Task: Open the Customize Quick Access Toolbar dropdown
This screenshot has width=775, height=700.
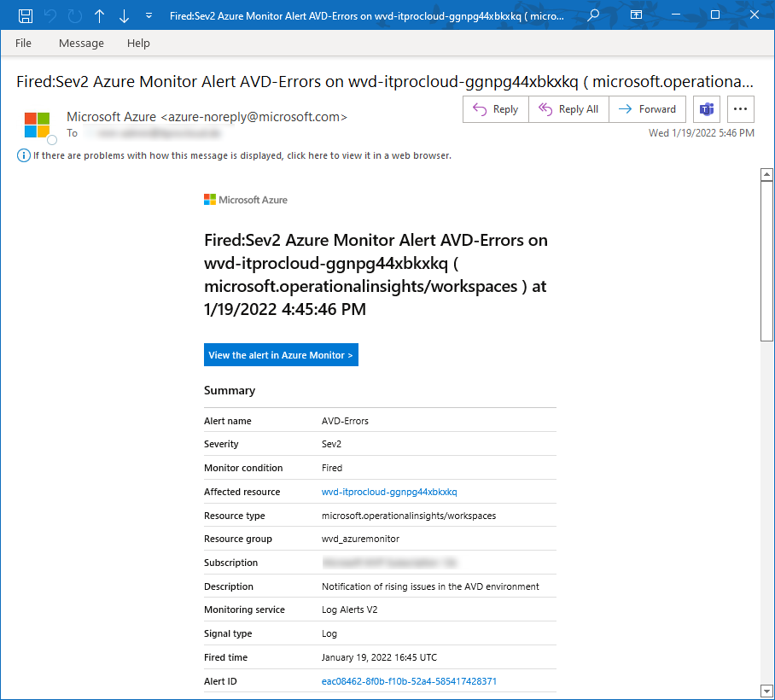Action: point(149,16)
